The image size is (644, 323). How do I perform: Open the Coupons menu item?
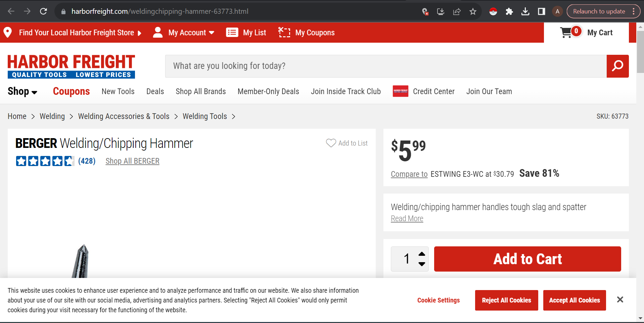coord(71,91)
